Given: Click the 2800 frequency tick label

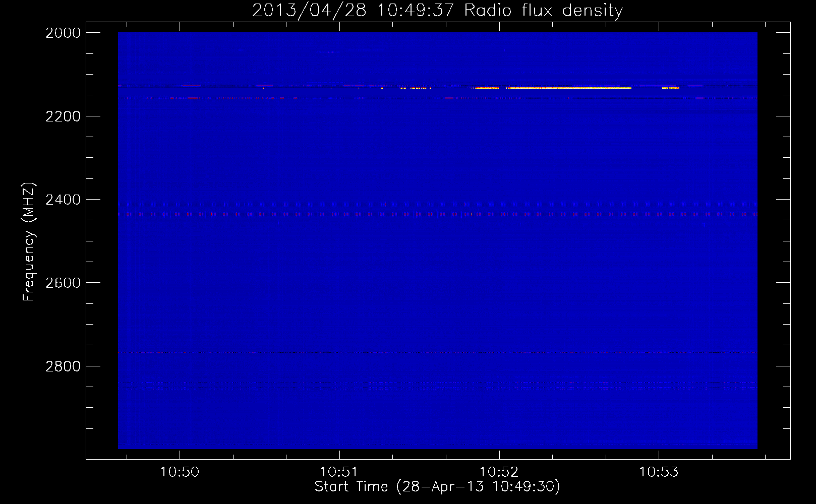Looking at the screenshot, I should tap(63, 366).
